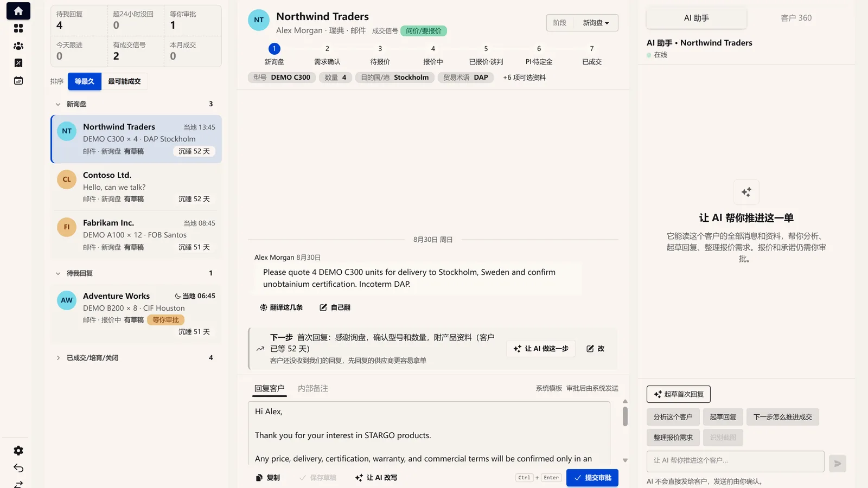Click the 有成交信号 stat card

pos(136,52)
